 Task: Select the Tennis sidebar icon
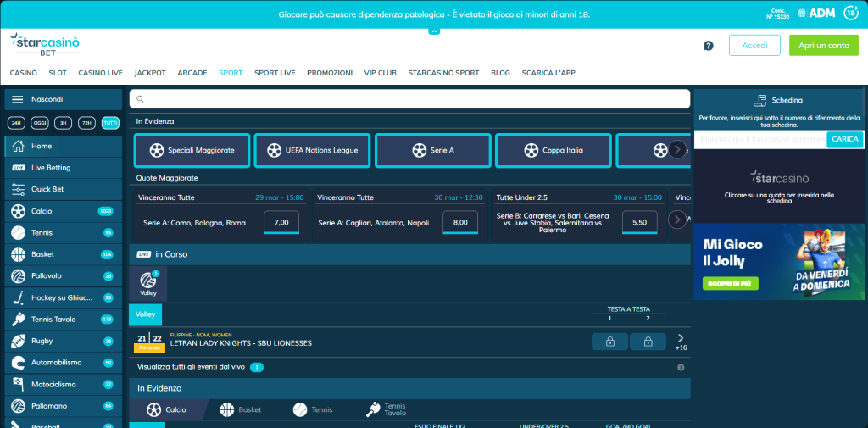click(18, 233)
